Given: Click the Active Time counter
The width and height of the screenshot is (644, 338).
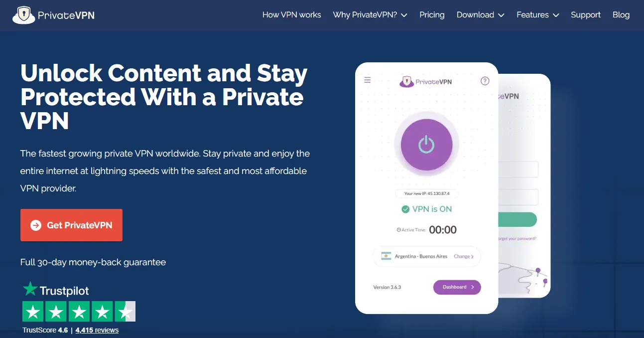Looking at the screenshot, I should pyautogui.click(x=442, y=230).
